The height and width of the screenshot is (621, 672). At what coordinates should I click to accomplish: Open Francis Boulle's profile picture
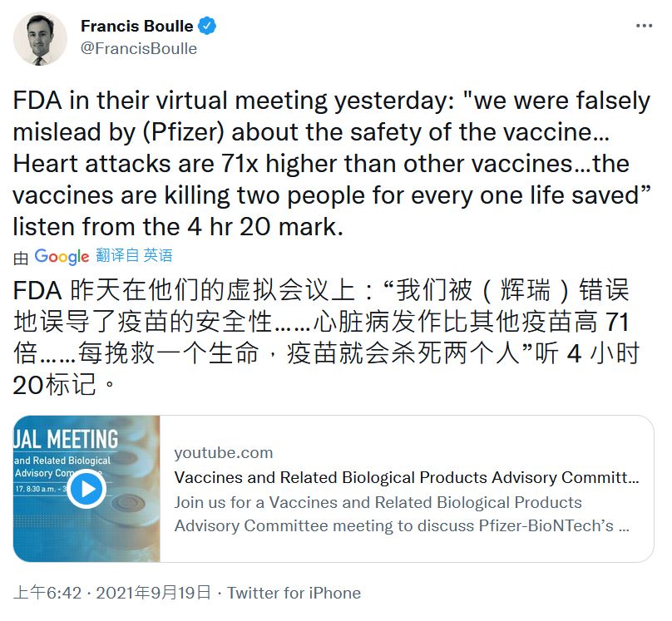pos(40,38)
